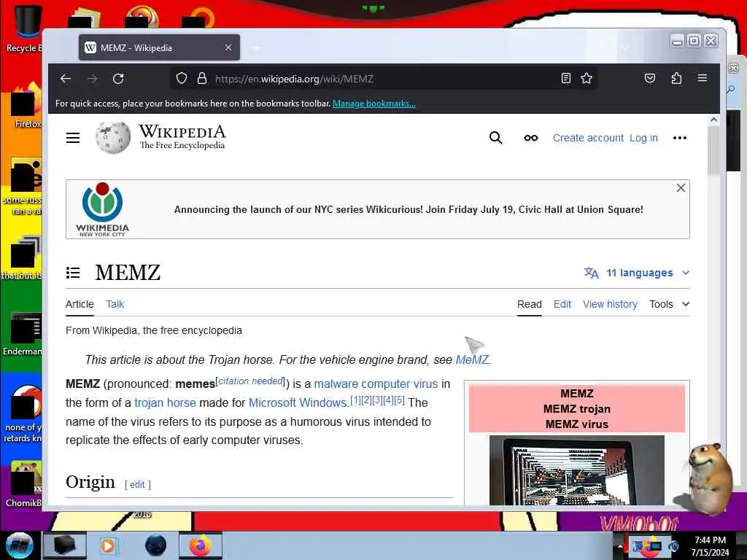Click the volume tray icon
This screenshot has width=747, height=560.
(673, 546)
